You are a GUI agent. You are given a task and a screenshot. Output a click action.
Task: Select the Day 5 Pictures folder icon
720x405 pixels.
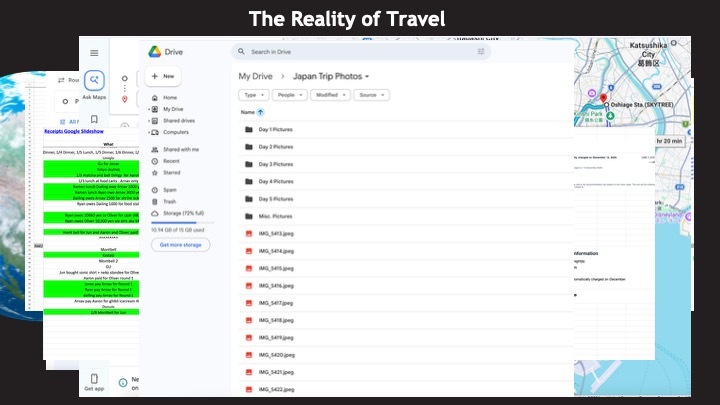[x=249, y=199]
